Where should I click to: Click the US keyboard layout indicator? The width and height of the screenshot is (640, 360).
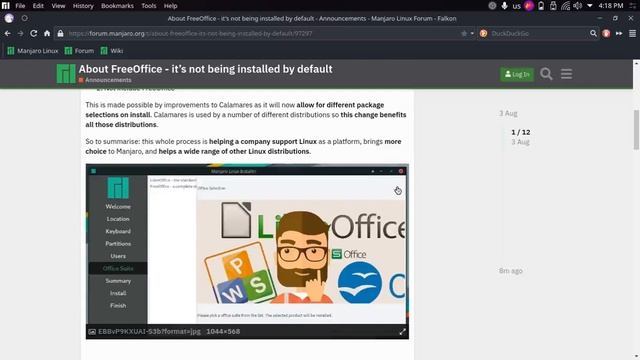pos(516,6)
